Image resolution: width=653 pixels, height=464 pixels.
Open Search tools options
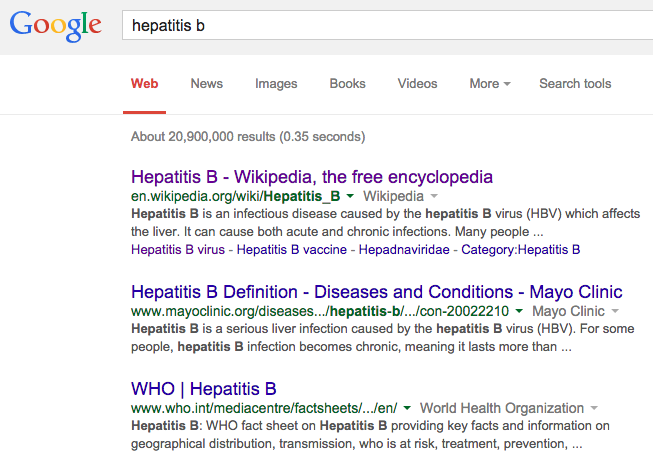575,84
